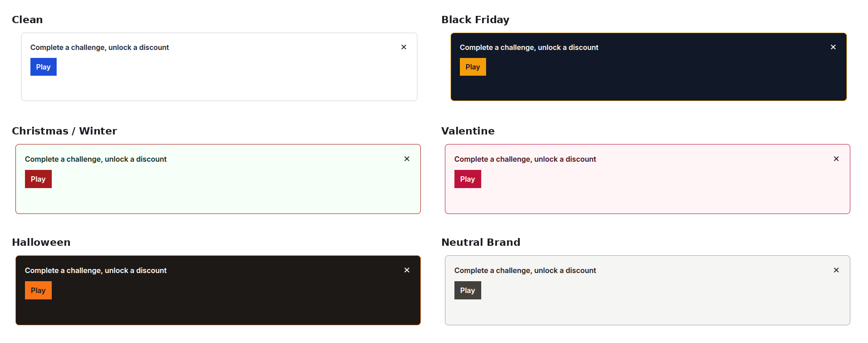Image resolution: width=868 pixels, height=343 pixels.
Task: Click the Valentine heading text
Action: 468,131
